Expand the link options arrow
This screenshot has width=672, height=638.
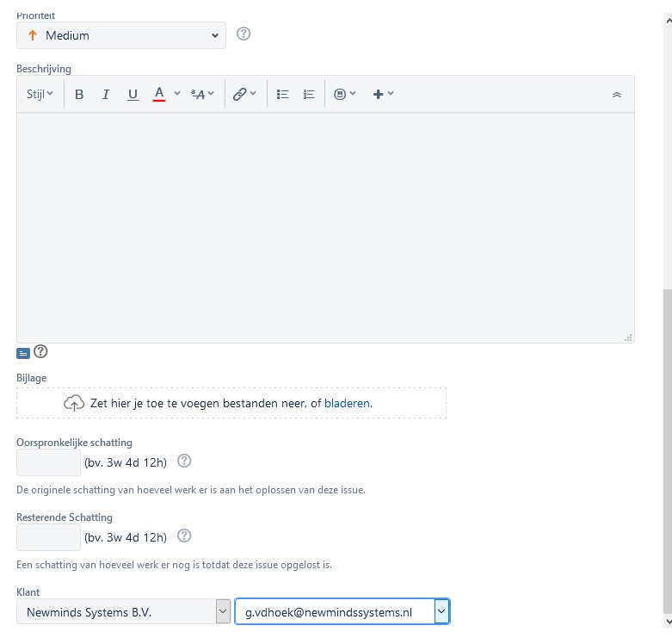[x=253, y=94]
